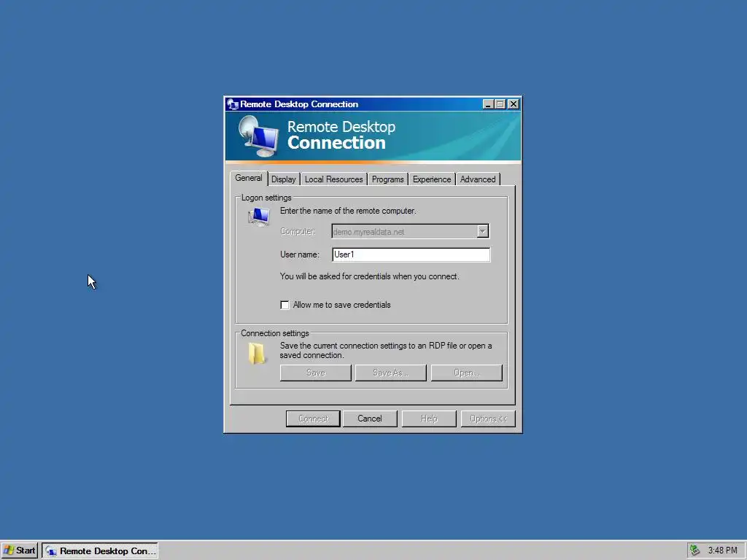Image resolution: width=747 pixels, height=560 pixels.
Task: Maximize the Remote Desktop Connection window
Action: (500, 104)
